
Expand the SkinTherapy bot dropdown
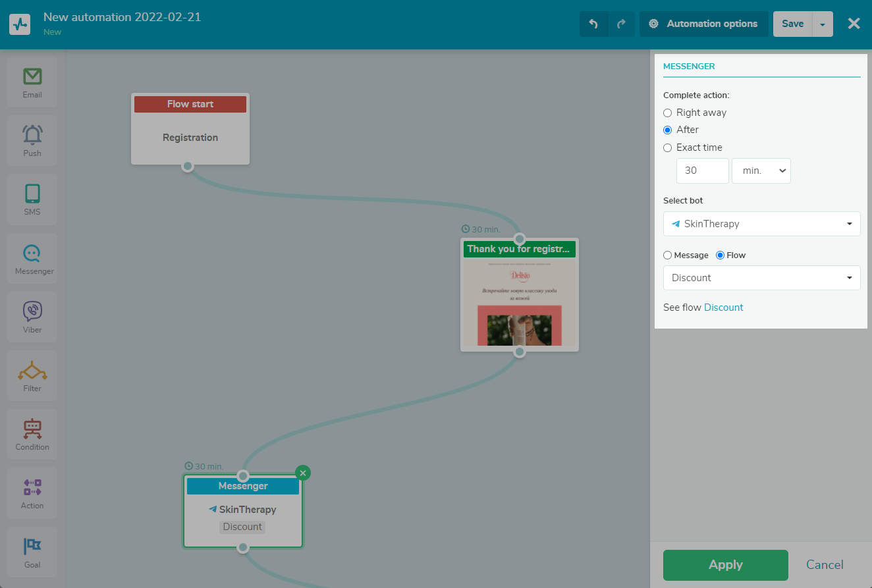[761, 224]
